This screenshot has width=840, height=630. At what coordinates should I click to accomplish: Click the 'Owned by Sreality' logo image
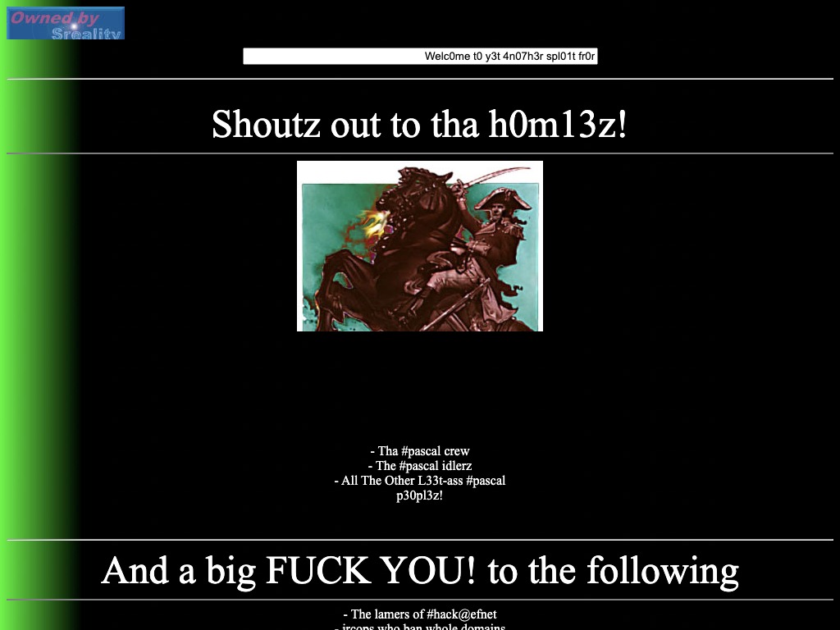coord(66,23)
